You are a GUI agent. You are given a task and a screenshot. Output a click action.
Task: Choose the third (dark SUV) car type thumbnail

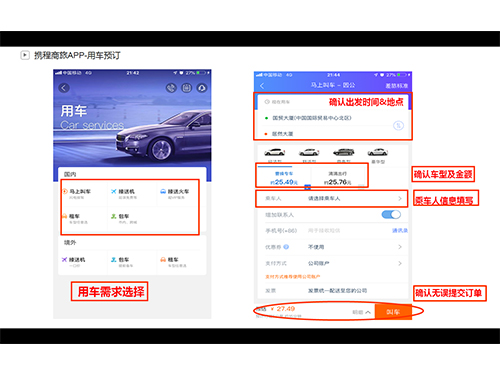343,152
